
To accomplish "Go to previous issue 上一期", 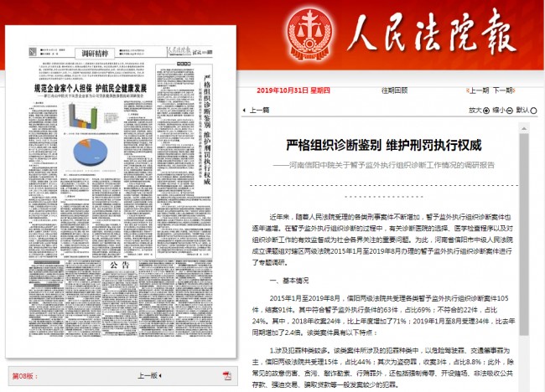I will pos(478,90).
